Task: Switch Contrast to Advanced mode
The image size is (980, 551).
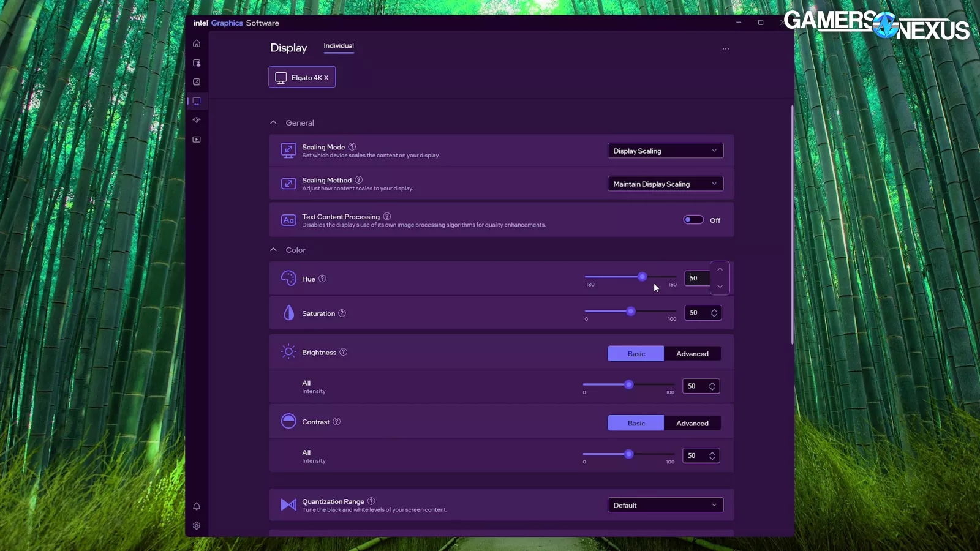Action: click(x=692, y=424)
